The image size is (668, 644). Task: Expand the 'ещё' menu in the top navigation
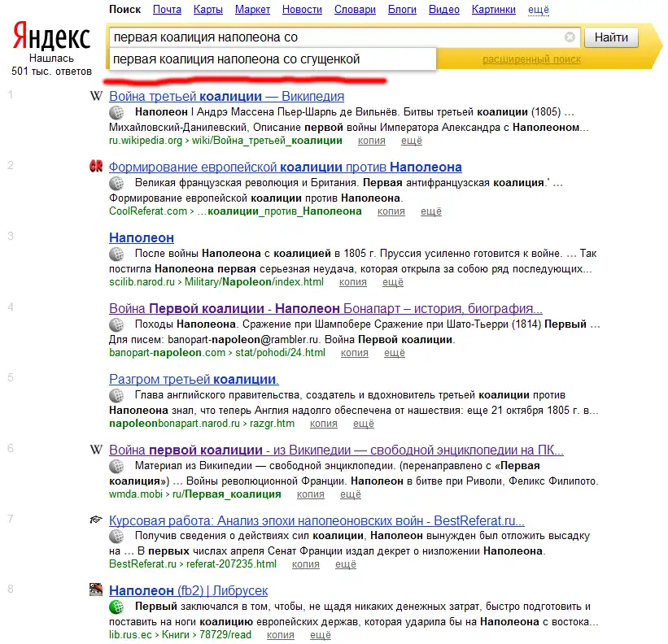pos(539,10)
